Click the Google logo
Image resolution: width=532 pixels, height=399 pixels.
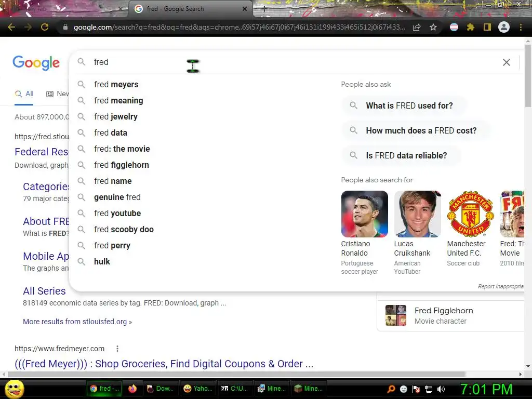point(36,63)
